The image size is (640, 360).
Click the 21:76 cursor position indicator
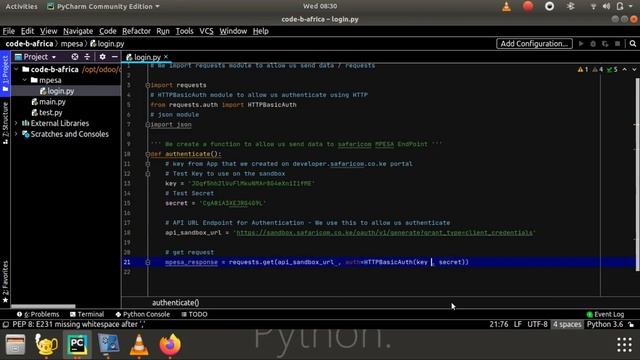coord(499,324)
